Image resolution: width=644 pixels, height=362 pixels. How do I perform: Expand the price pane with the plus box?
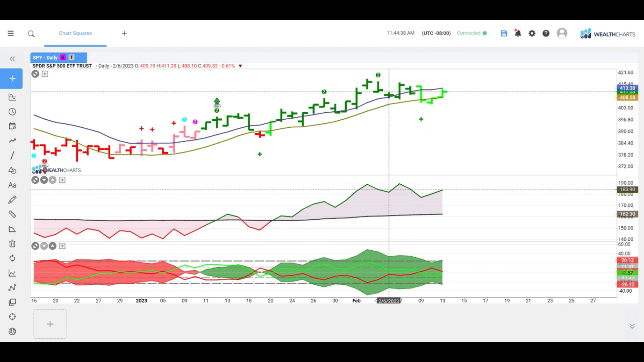(45, 74)
